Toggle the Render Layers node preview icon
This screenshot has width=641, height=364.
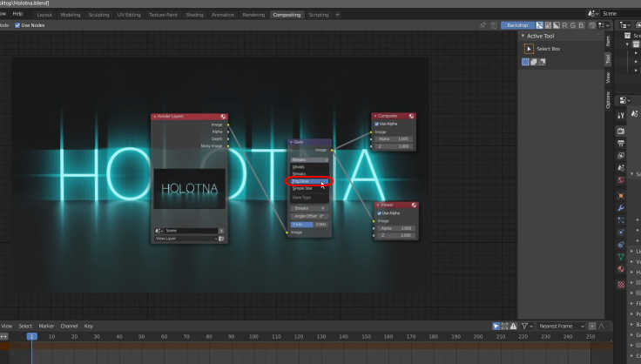pyautogui.click(x=223, y=117)
